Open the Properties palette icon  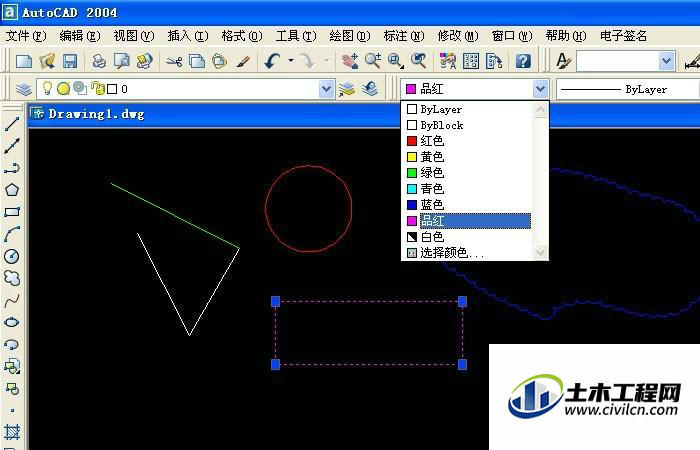tap(448, 61)
